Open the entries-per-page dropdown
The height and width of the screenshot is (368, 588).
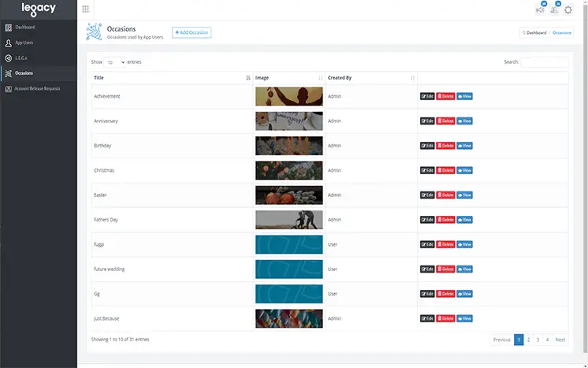pos(116,61)
